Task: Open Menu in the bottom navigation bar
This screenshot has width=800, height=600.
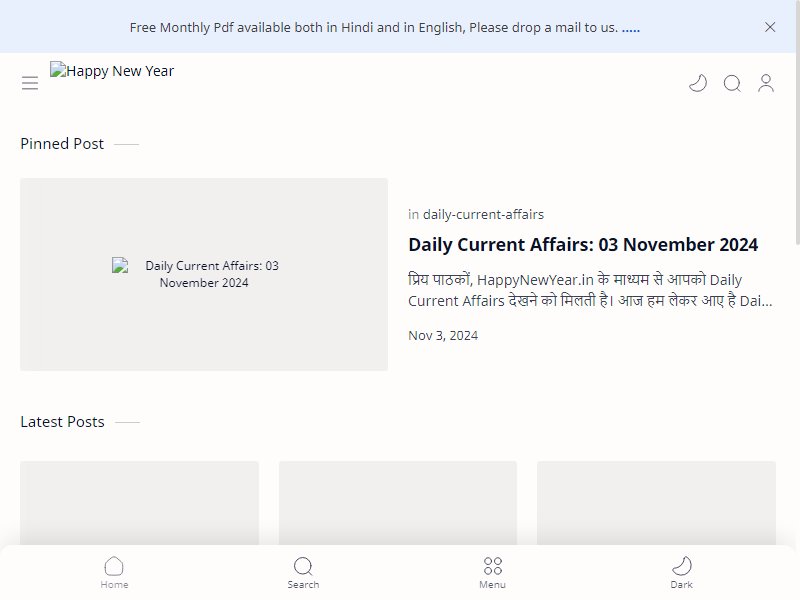Action: [492, 572]
